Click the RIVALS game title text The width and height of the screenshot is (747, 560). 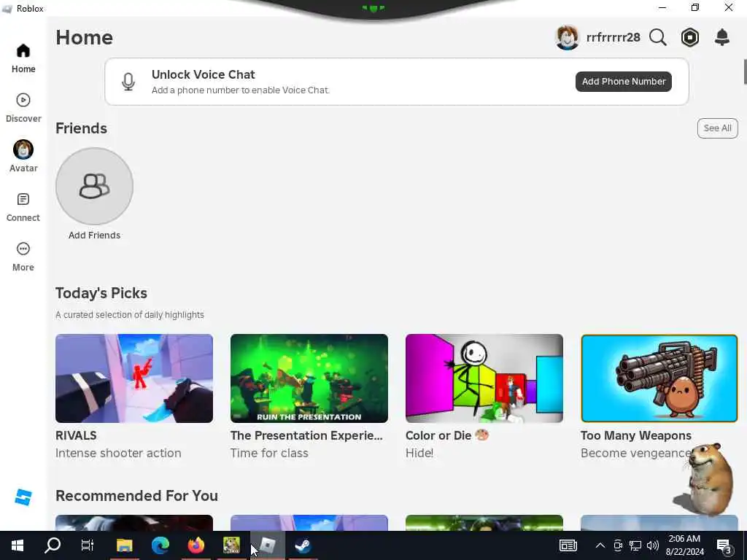click(76, 435)
